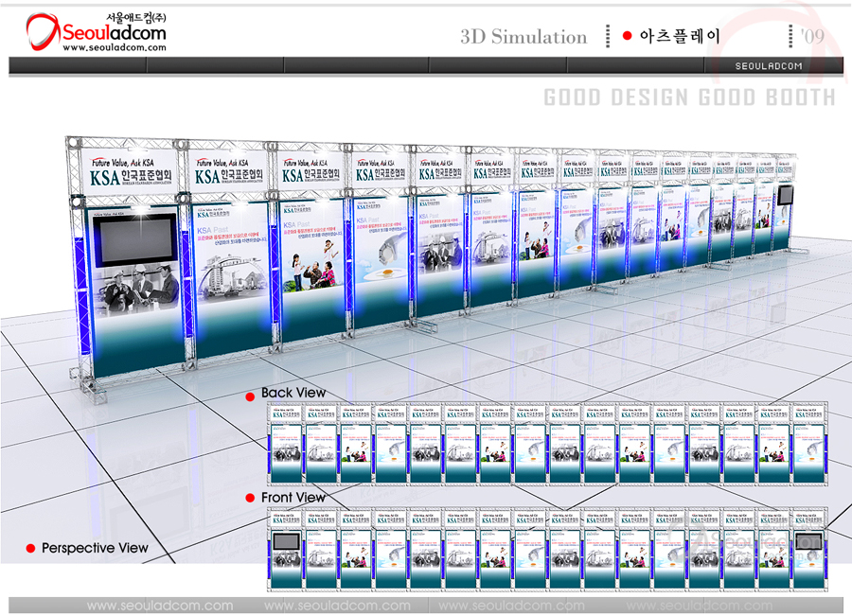Click the red bullet next to Back View

coord(250,395)
